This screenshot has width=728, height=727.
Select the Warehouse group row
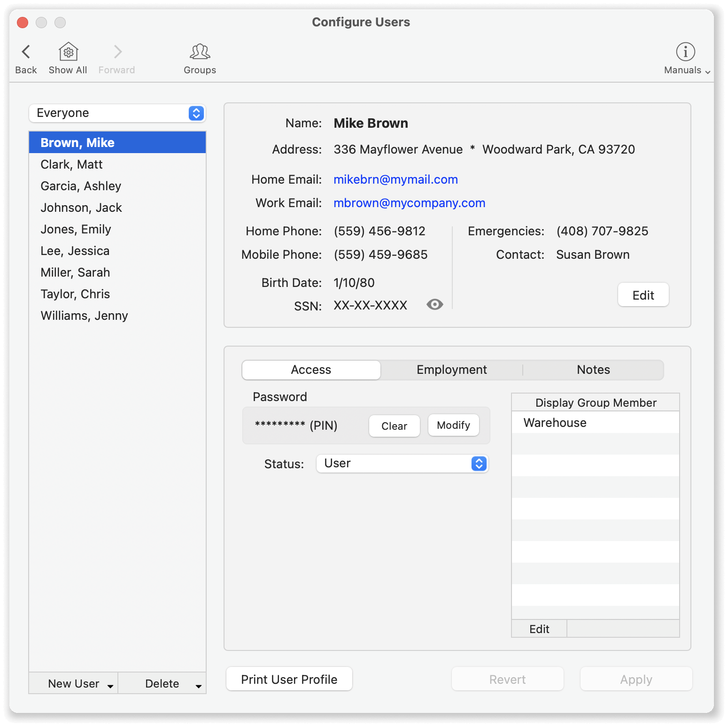[x=596, y=423]
